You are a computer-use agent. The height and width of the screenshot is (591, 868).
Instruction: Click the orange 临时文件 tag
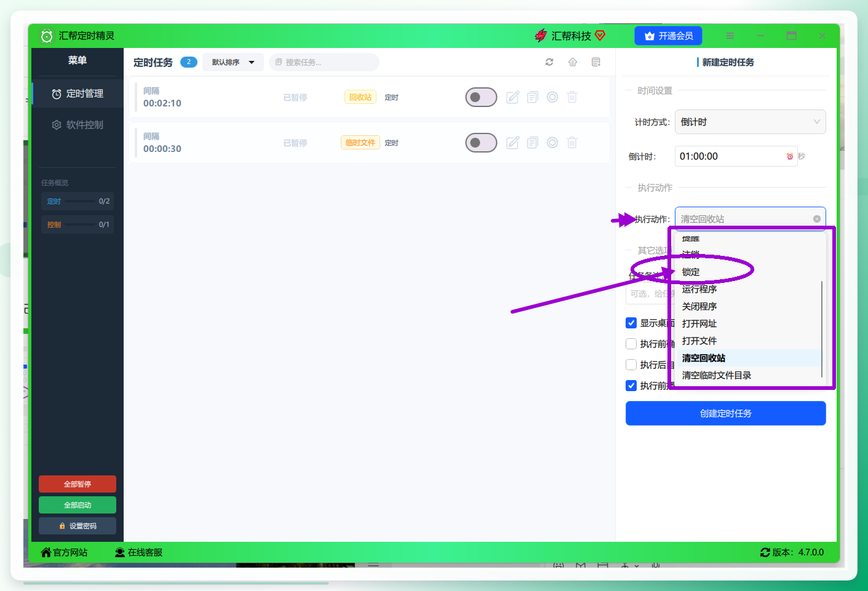coord(360,143)
